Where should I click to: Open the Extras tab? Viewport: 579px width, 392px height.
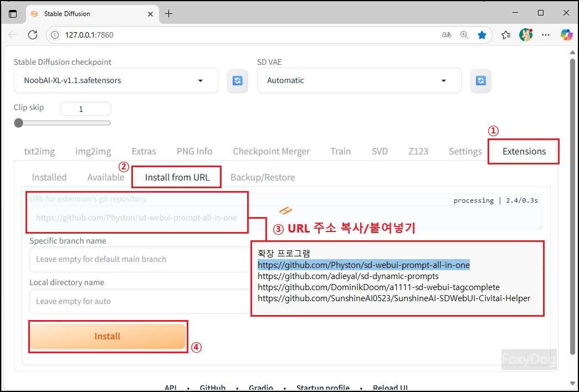[144, 151]
